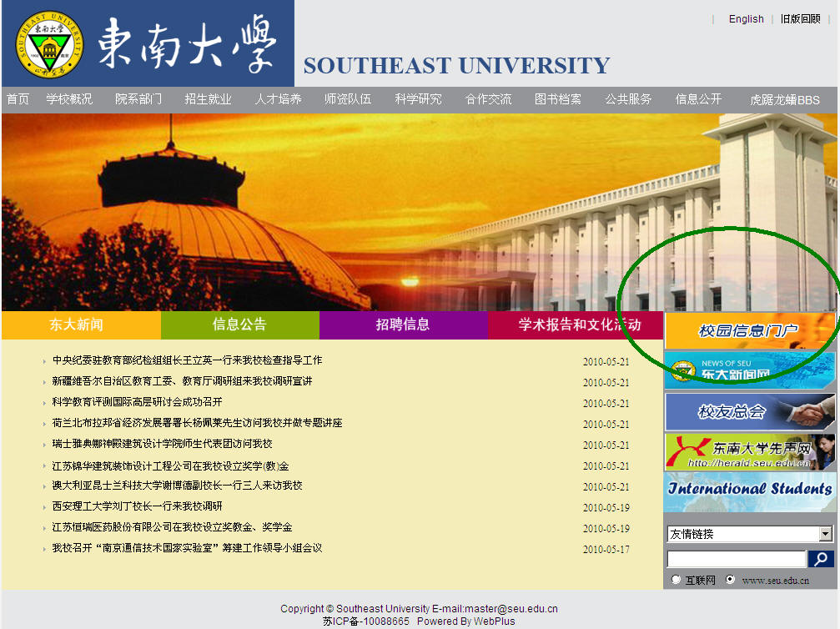This screenshot has height=629, width=840.
Task: Select the 互联网 search radio button
Action: 676,580
